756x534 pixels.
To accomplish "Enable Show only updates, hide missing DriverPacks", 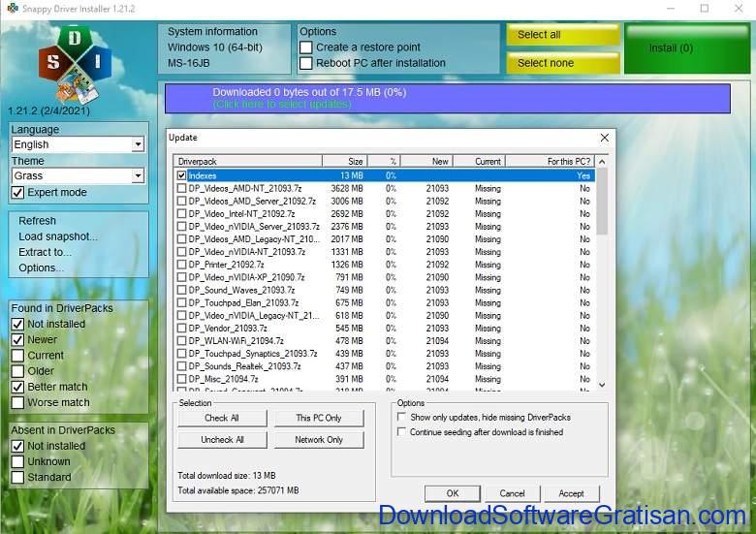I will pyautogui.click(x=401, y=417).
